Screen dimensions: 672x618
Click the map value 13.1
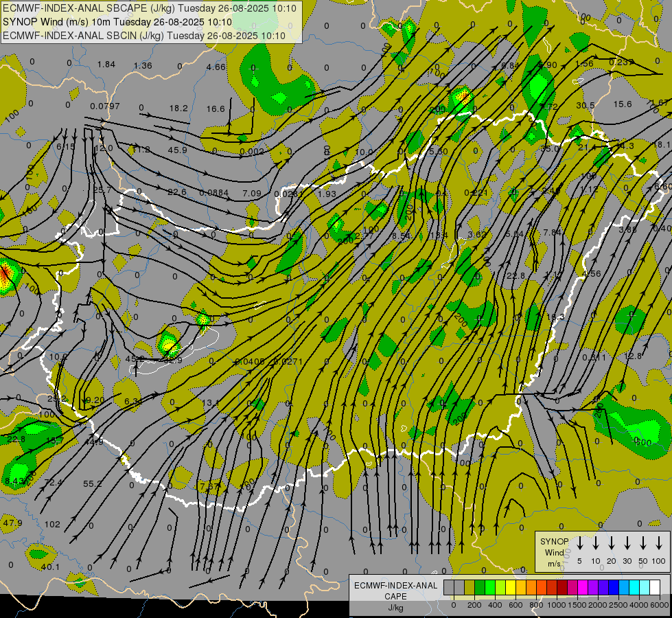tap(211, 402)
